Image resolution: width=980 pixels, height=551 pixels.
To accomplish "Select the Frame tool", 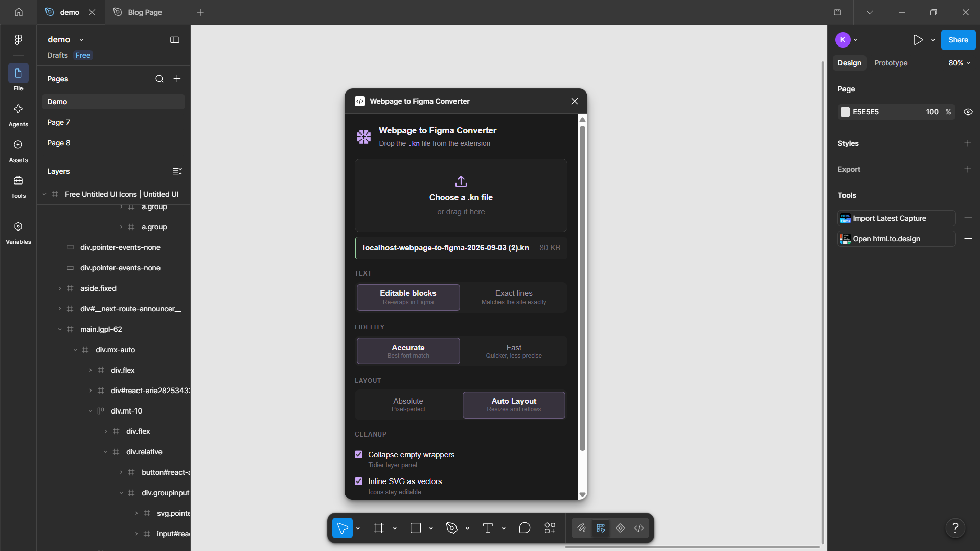I will pos(379,528).
